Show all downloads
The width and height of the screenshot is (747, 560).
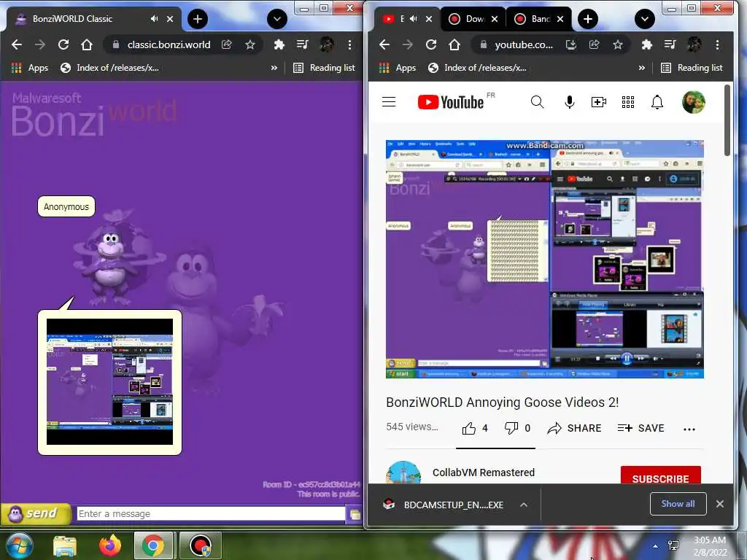pos(678,504)
